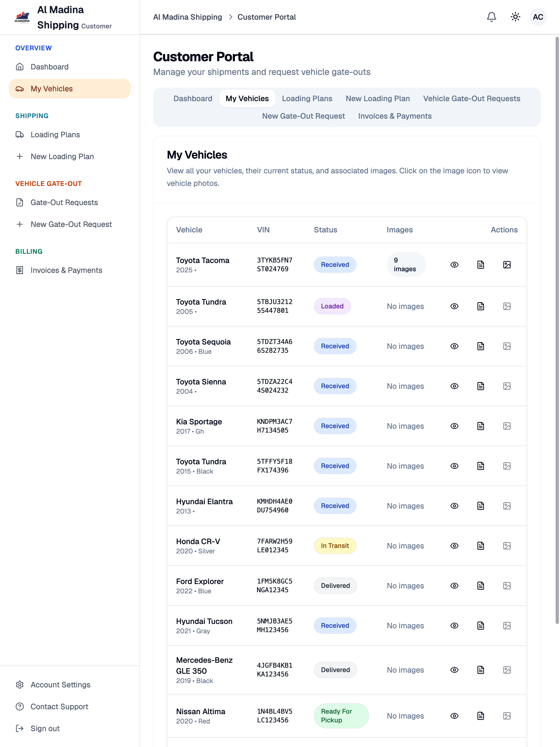This screenshot has width=560, height=747.
Task: Click the Ready For Pickup status badge
Action: 341,716
